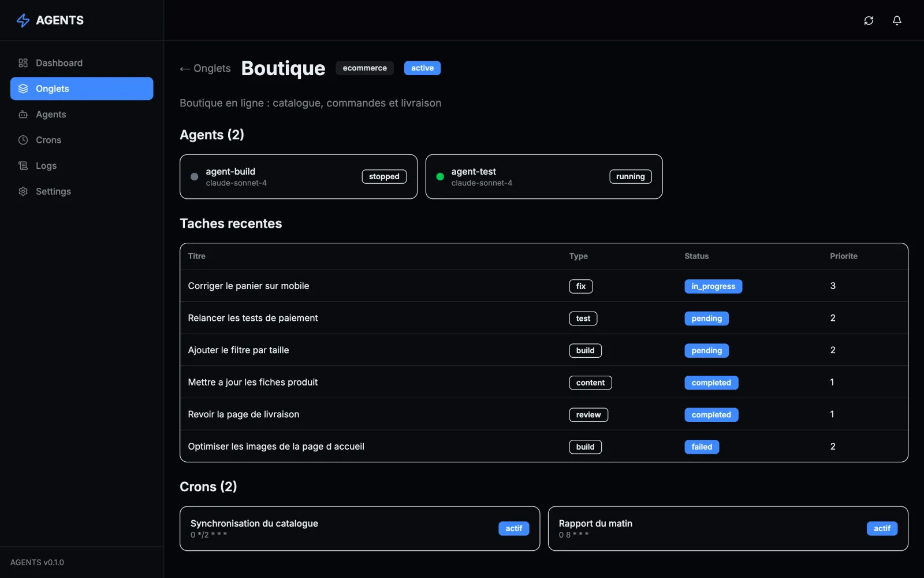Click the content type tag

point(590,383)
